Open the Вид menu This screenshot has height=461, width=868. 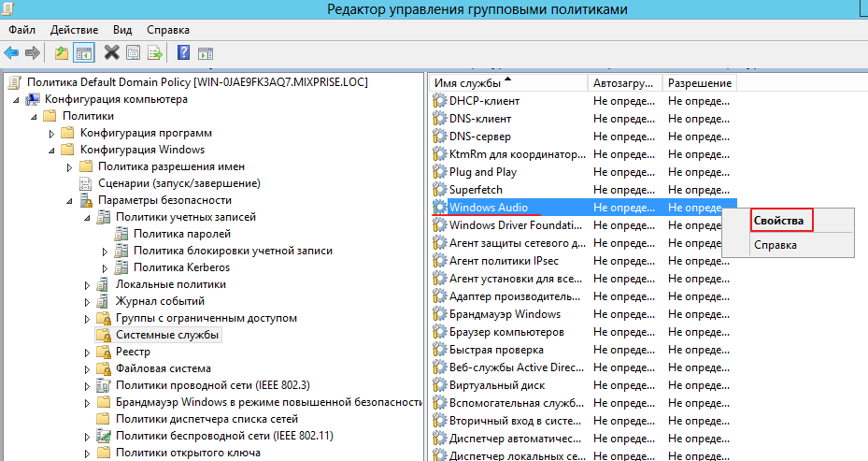pyautogui.click(x=122, y=30)
